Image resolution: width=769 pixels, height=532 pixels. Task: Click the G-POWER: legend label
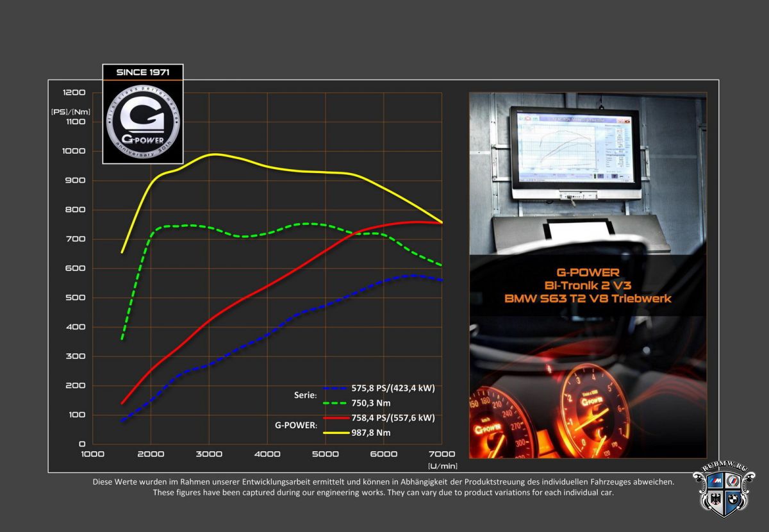pos(296,425)
